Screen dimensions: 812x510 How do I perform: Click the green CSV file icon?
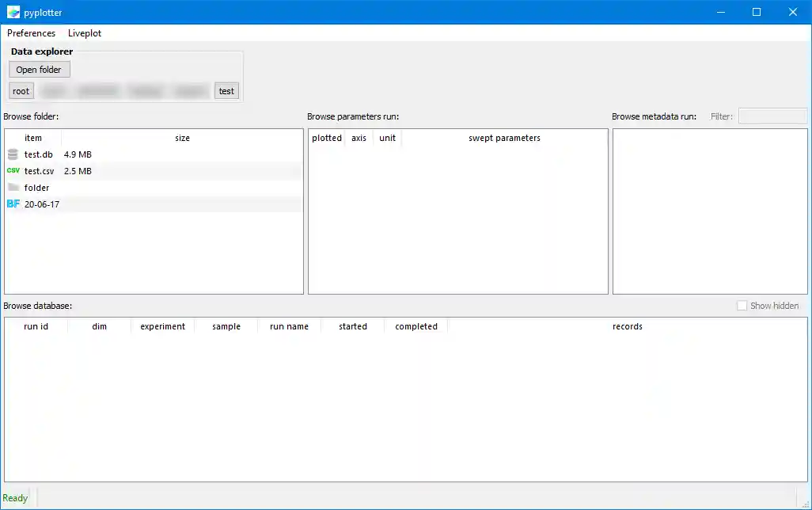tap(13, 171)
